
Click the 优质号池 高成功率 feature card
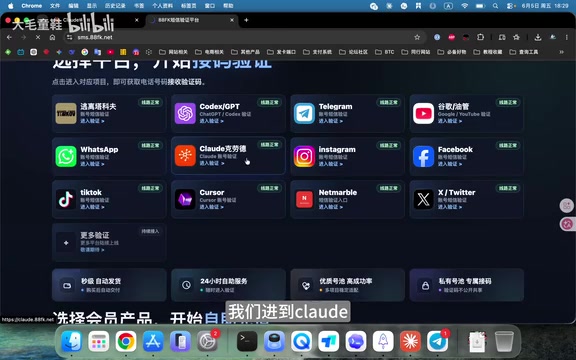pos(348,285)
